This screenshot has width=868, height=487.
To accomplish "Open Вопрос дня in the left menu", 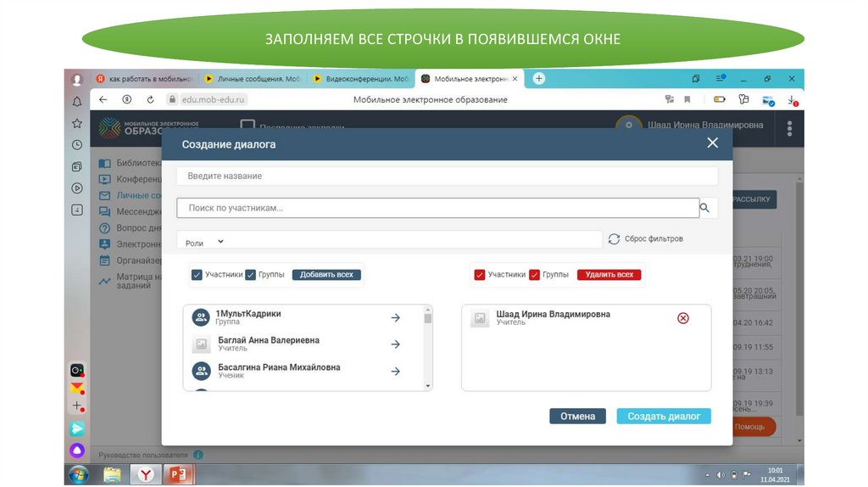I will 130,227.
